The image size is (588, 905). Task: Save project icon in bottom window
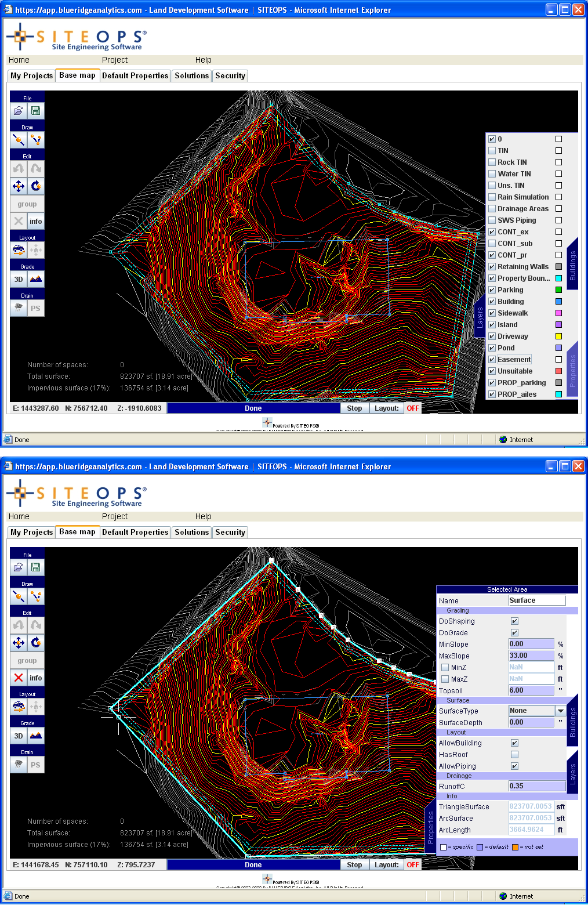(x=35, y=567)
